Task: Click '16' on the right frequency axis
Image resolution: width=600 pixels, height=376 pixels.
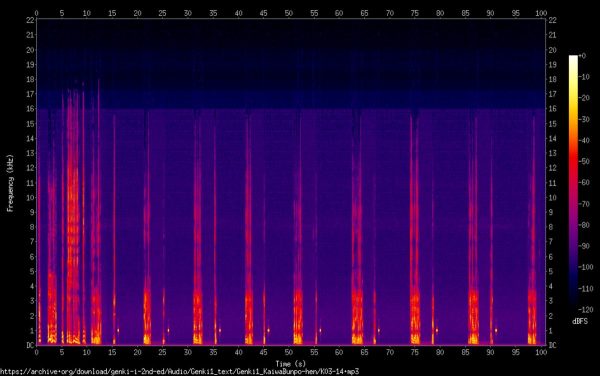Action: pyautogui.click(x=552, y=109)
